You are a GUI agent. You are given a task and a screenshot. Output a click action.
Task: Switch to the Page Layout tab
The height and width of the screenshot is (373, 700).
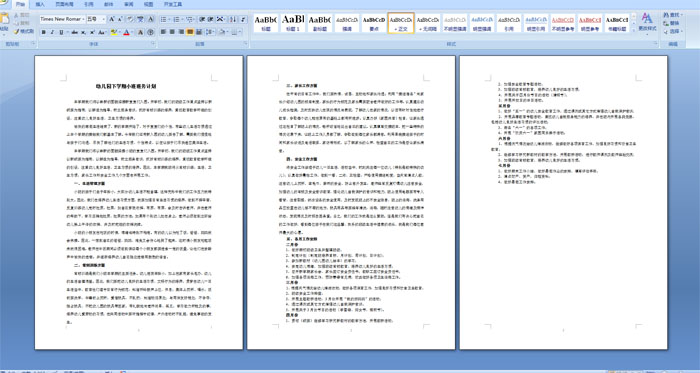tap(65, 4)
